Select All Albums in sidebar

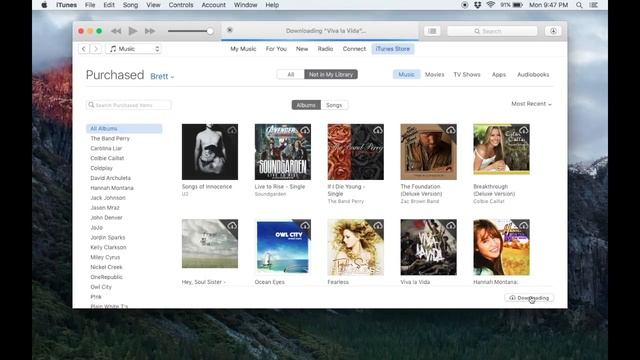point(124,129)
